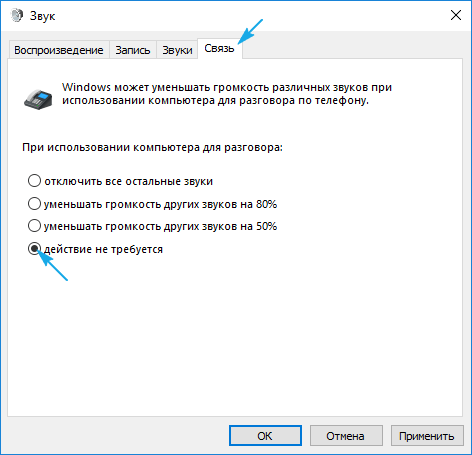Viewport: 472px width, 455px height.
Task: Click the telephone icon beside the description
Action: (x=38, y=99)
